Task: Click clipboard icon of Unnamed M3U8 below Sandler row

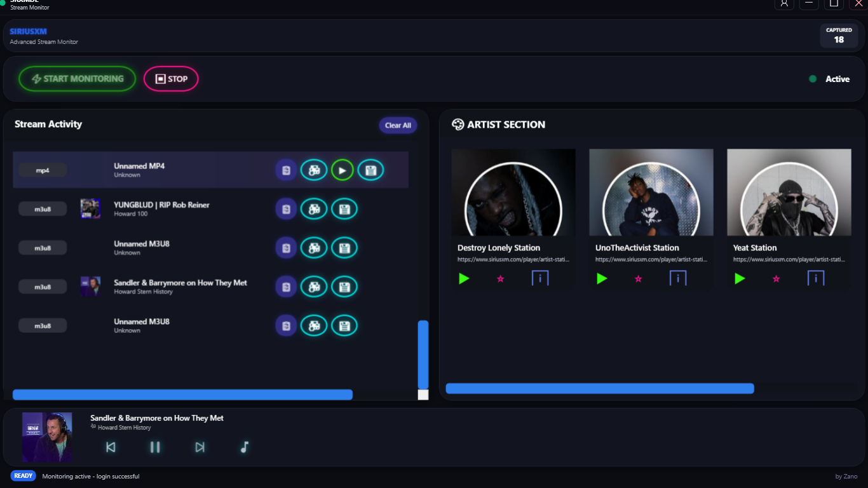Action: coord(286,325)
